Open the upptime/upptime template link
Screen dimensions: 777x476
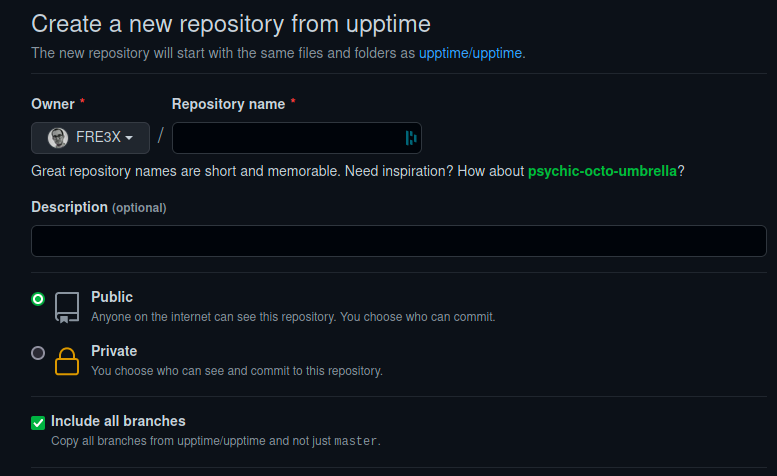pos(471,53)
